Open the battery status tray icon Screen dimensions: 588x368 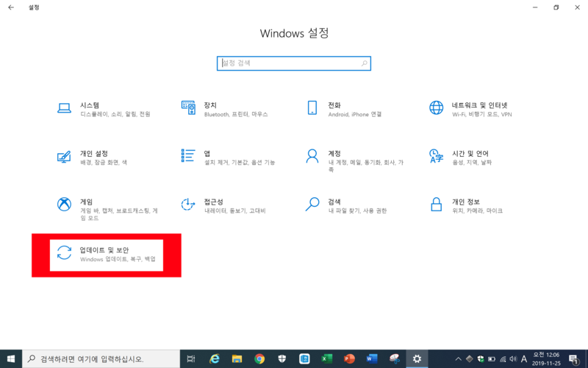tap(492, 359)
